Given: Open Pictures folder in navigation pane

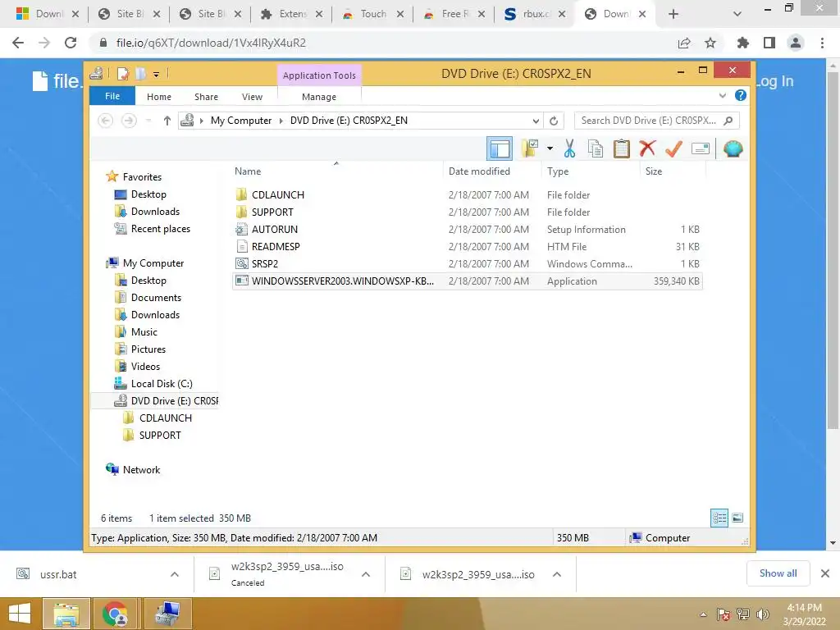Looking at the screenshot, I should (x=148, y=349).
